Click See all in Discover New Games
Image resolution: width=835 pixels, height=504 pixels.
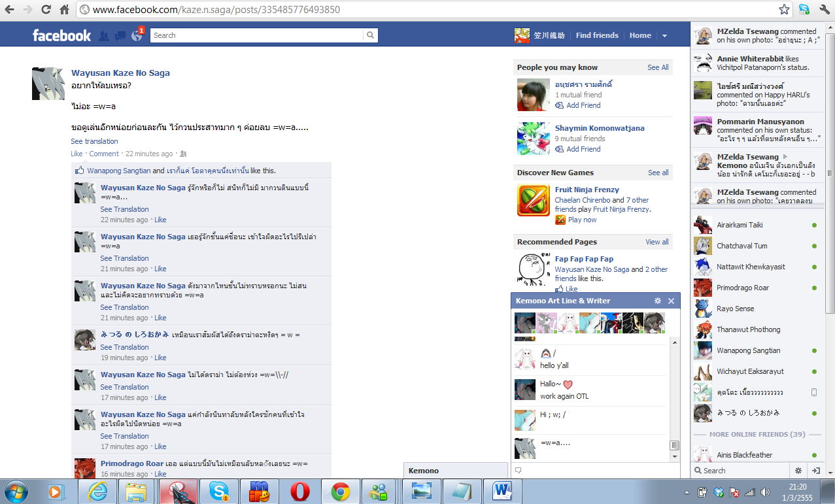pyautogui.click(x=658, y=173)
